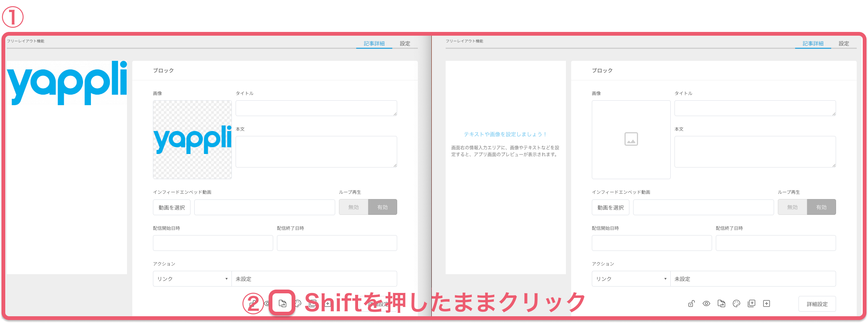The height and width of the screenshot is (323, 868).
Task: Focus the タイトル field in left panel
Action: point(316,108)
